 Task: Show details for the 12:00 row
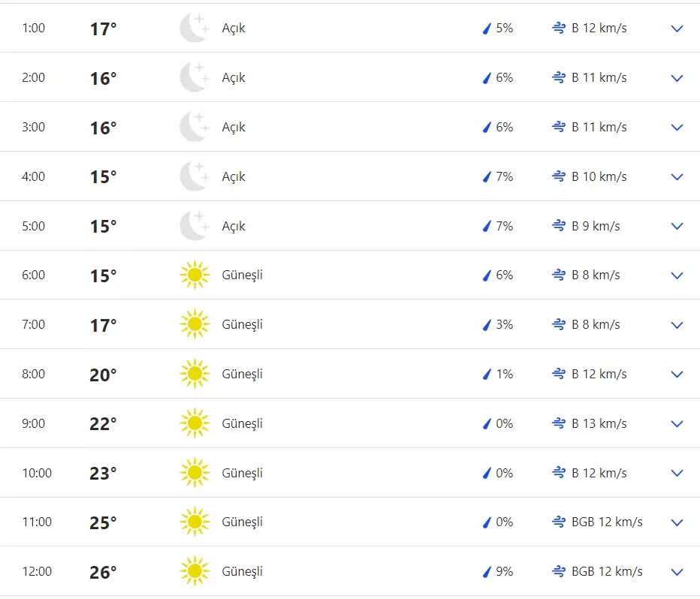point(677,572)
